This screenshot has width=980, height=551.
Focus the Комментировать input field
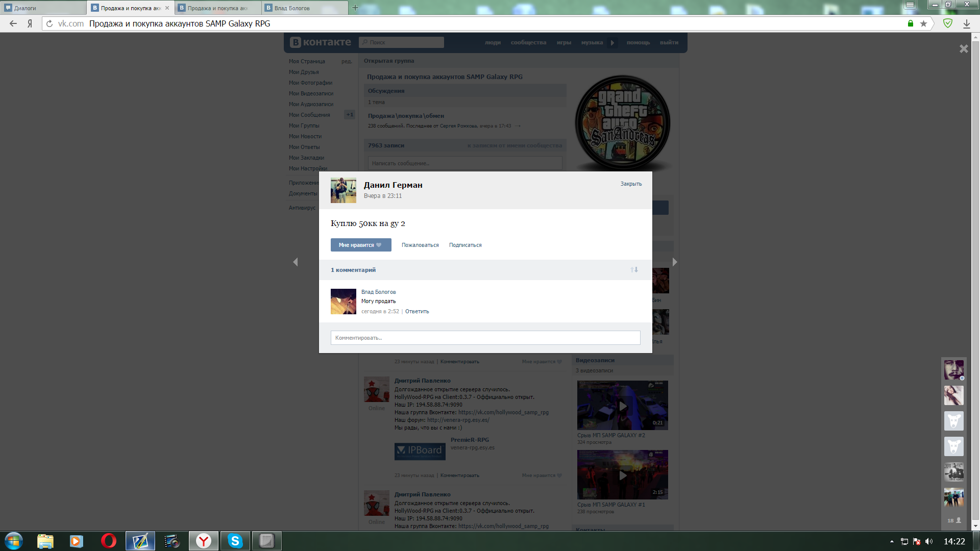485,338
